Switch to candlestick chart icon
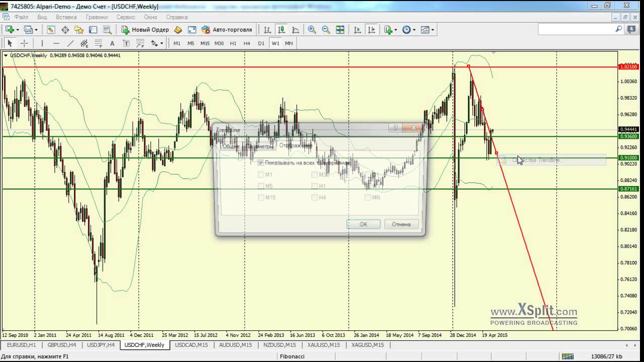 [281, 30]
